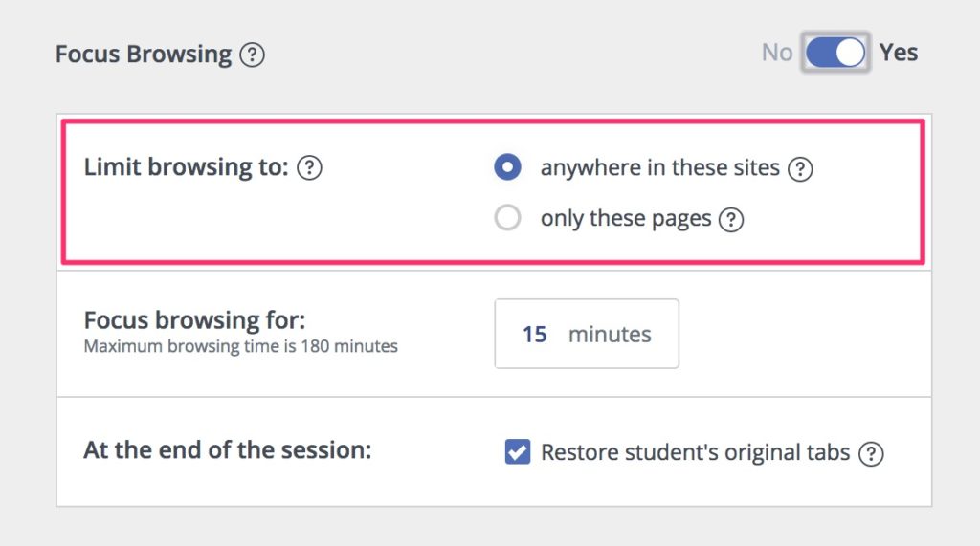Show help for anywhere in these sites
This screenshot has height=546, width=980.
coord(800,168)
